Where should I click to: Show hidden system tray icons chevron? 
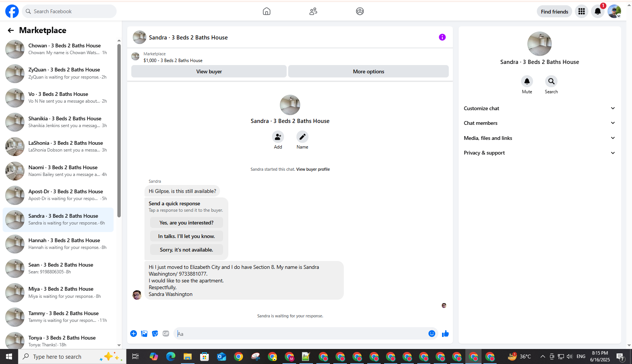542,356
